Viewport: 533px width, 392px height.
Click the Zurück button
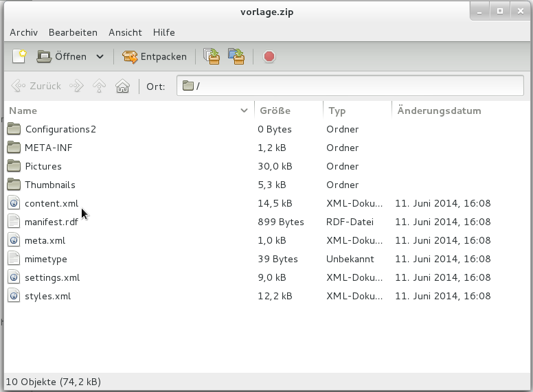36,86
